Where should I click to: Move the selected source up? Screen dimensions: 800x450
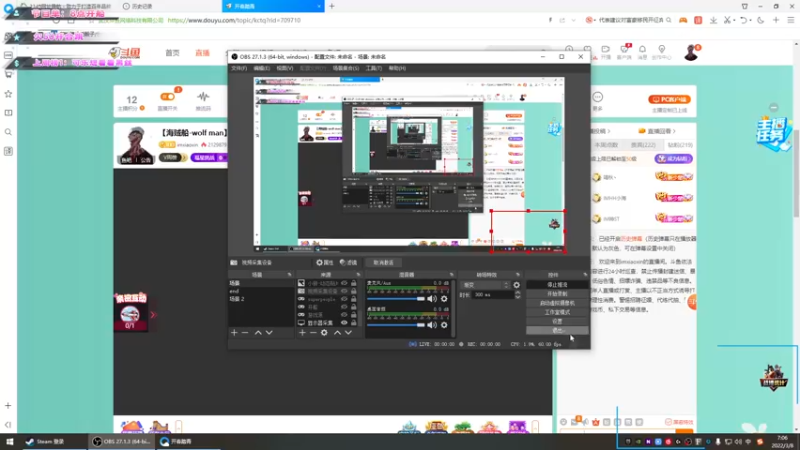(x=337, y=333)
